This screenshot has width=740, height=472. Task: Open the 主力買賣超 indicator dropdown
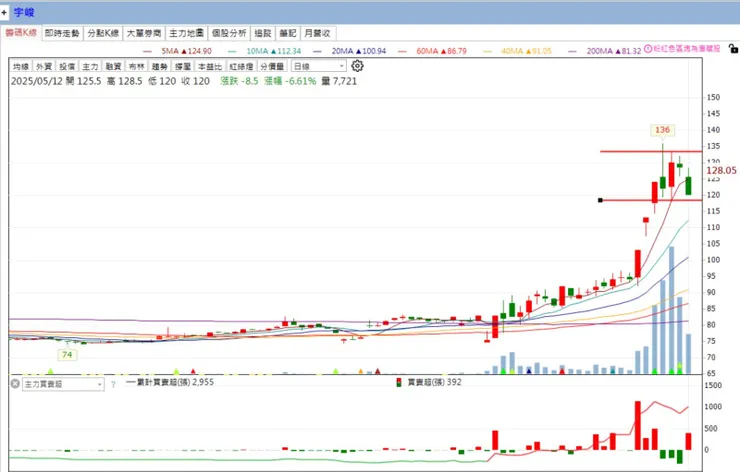click(63, 384)
